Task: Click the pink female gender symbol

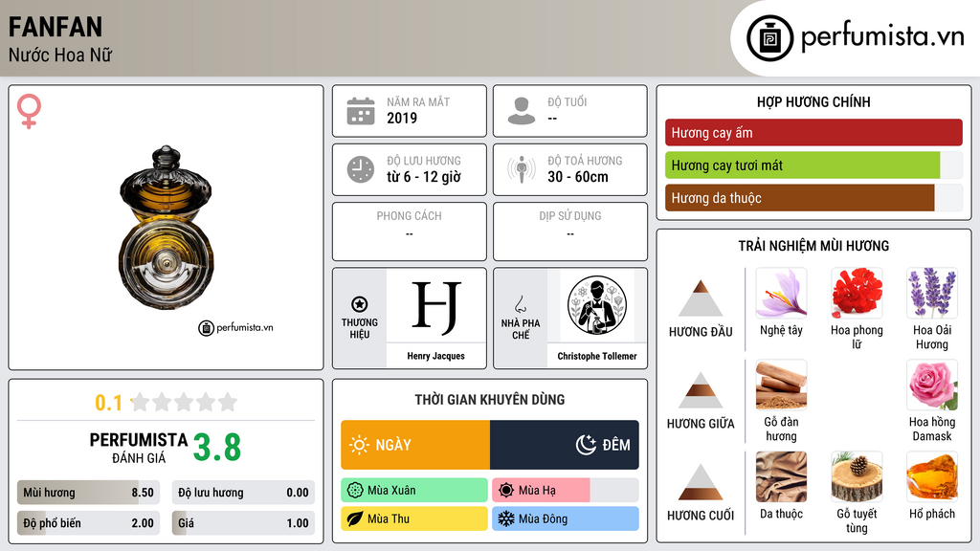Action: pos(29,111)
